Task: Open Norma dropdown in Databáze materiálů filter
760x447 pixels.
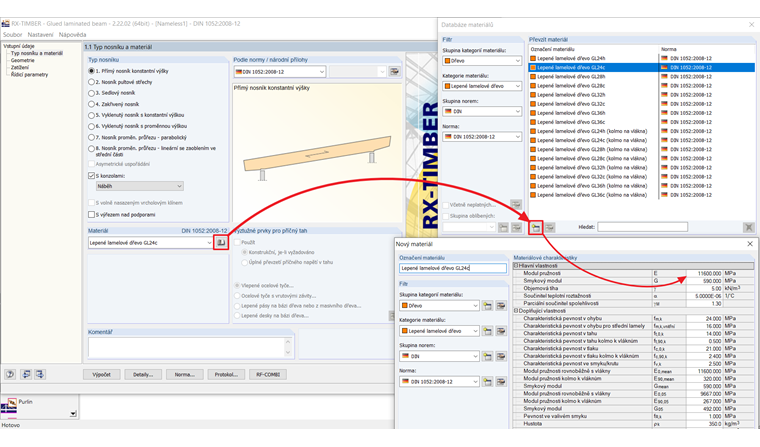Action: 482,137
